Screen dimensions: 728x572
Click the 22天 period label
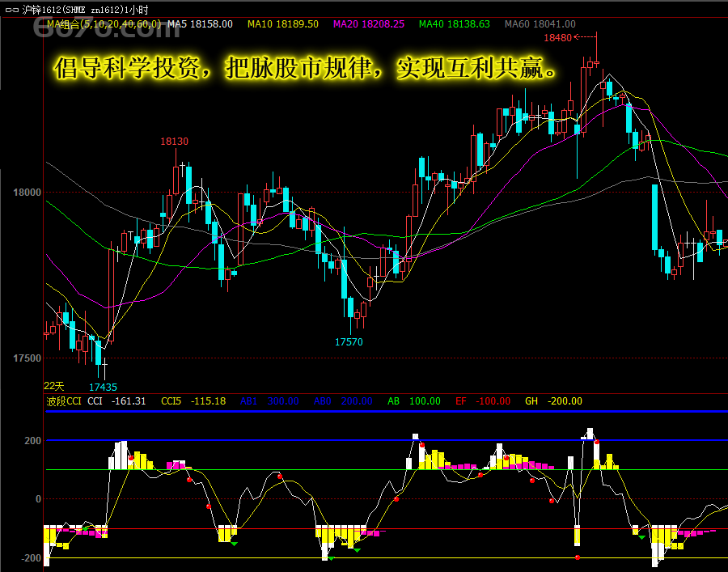(x=54, y=386)
